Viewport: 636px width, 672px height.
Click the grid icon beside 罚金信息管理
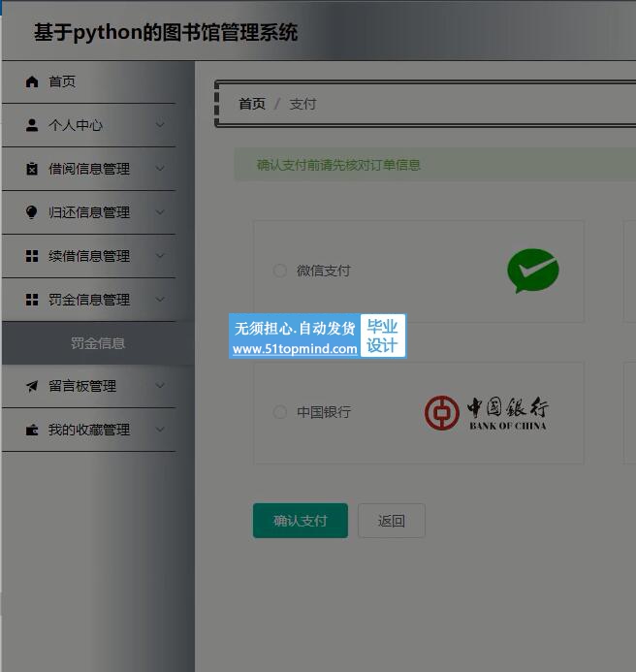[x=32, y=300]
